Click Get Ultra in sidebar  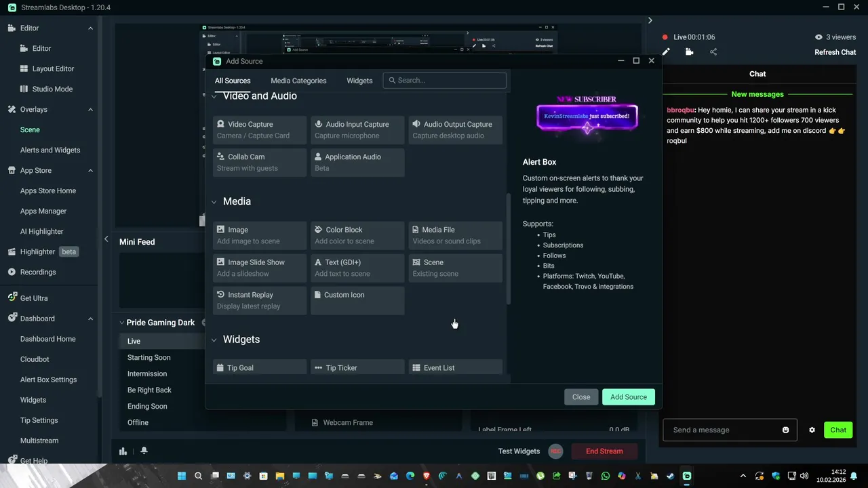(34, 298)
